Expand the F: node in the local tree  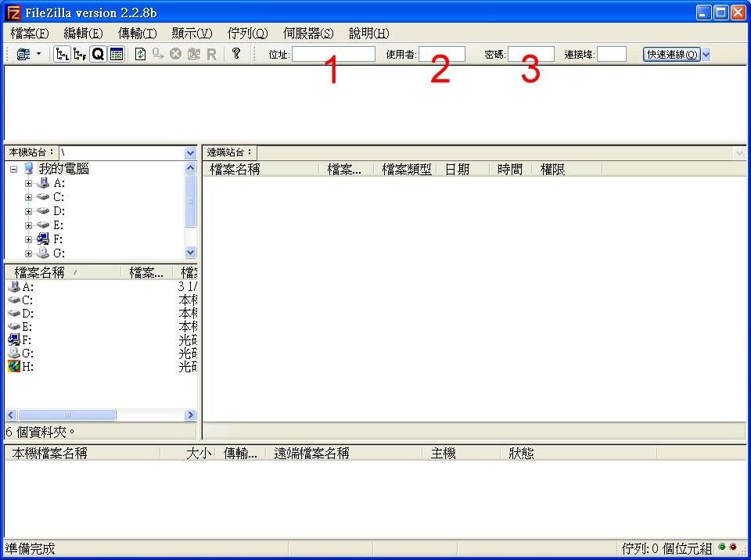28,239
